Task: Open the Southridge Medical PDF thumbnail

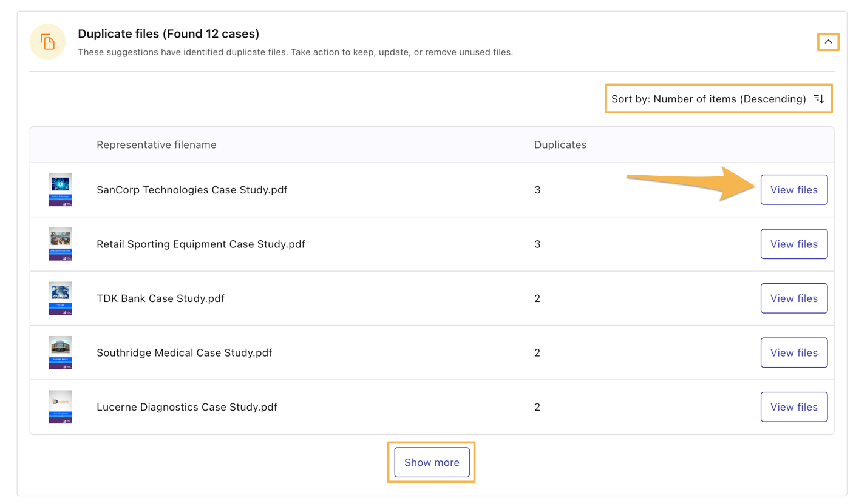Action: click(x=60, y=353)
